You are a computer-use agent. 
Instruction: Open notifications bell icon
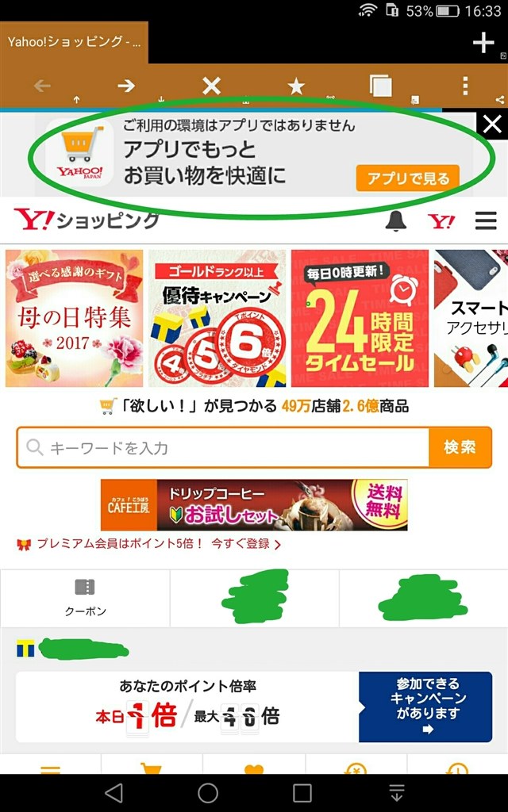395,221
